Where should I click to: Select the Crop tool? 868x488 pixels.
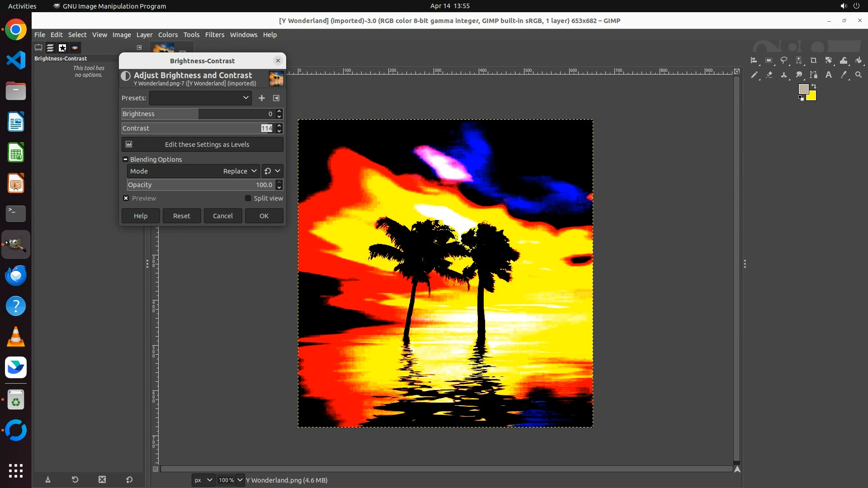(813, 61)
